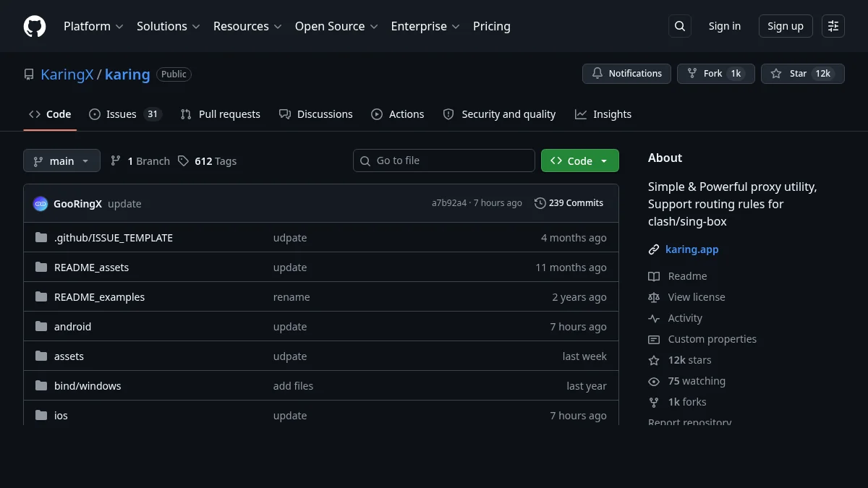The image size is (868, 488).
Task: Open the appearance settings icon beside Sign up
Action: (833, 26)
